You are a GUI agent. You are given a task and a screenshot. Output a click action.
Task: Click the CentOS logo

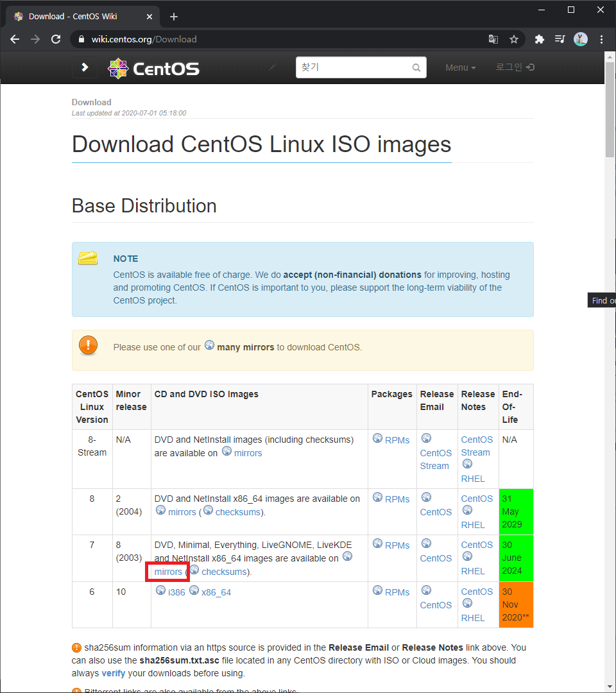click(x=154, y=69)
